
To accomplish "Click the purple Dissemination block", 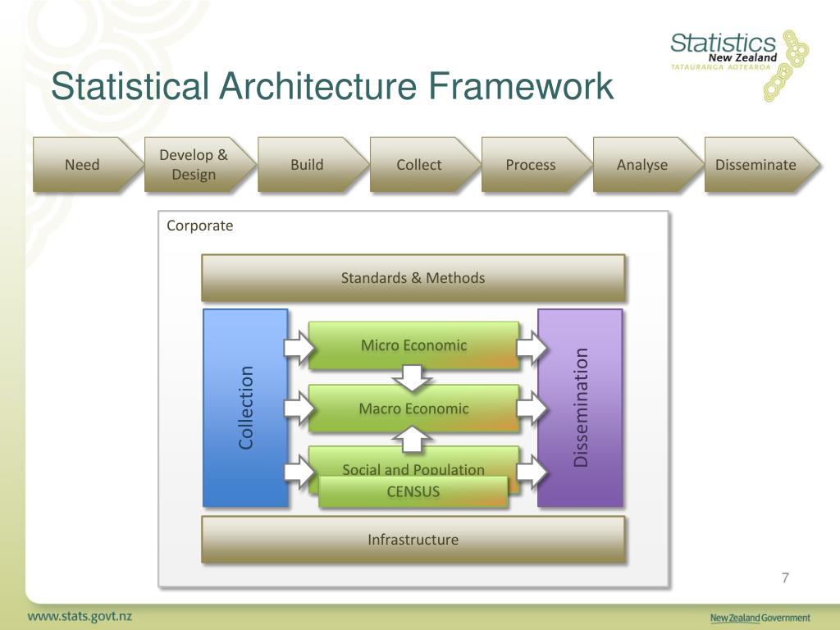I will [580, 408].
